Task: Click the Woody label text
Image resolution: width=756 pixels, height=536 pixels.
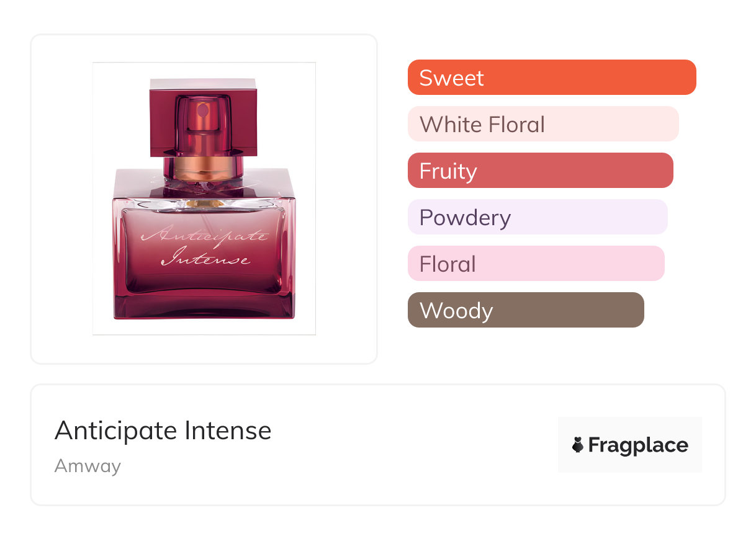Action: click(456, 311)
